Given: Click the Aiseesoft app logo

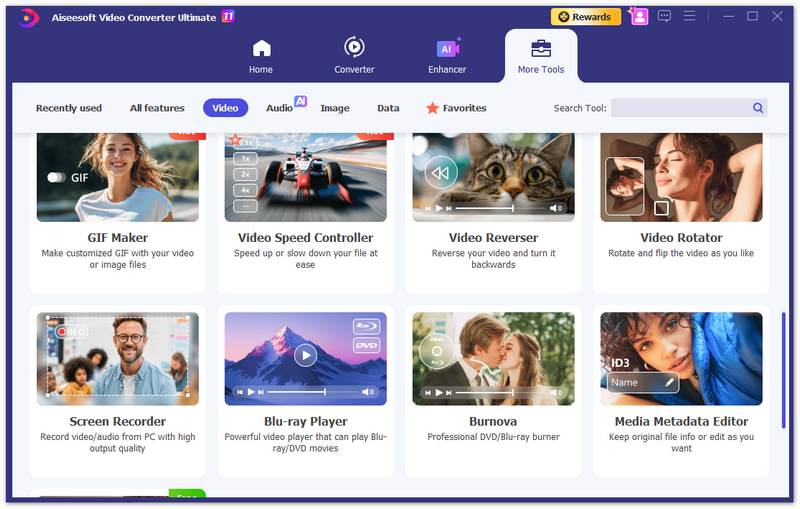Looking at the screenshot, I should 30,18.
